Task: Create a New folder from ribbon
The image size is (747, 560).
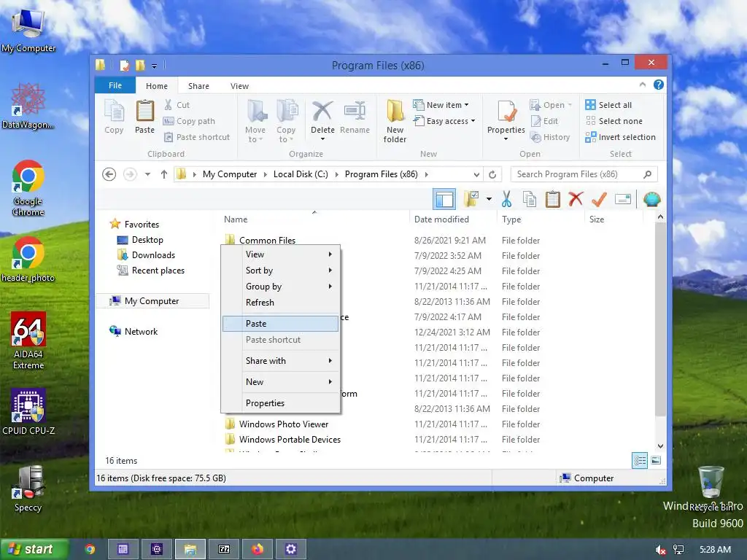Action: point(395,121)
